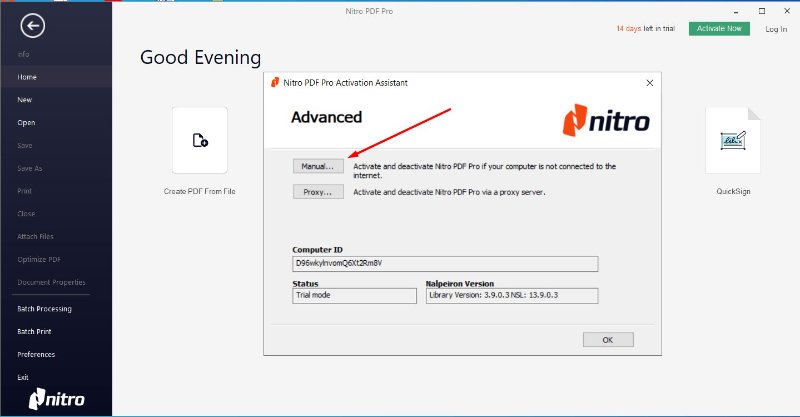Screen dimensions: 800x417
Task: Open the QuickSign icon tile
Action: [x=733, y=141]
